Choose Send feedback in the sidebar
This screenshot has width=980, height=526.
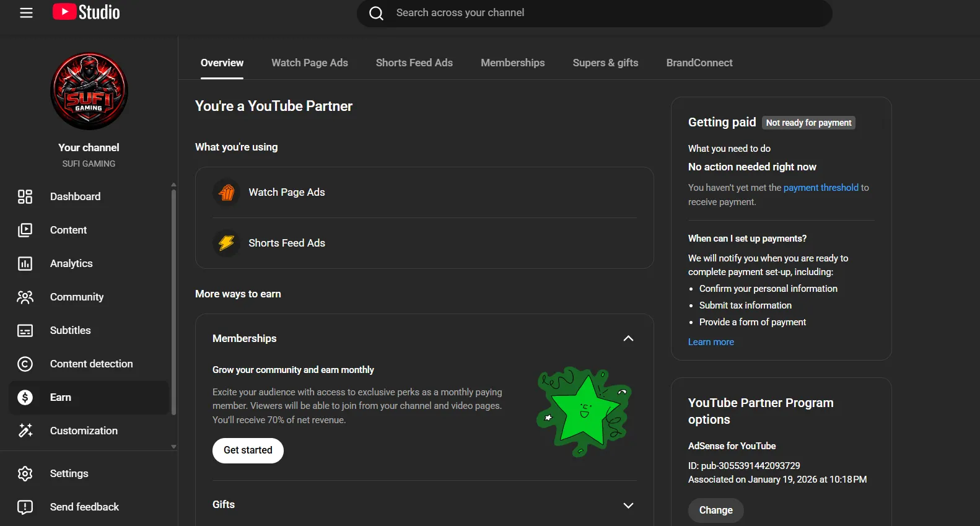tap(89, 507)
